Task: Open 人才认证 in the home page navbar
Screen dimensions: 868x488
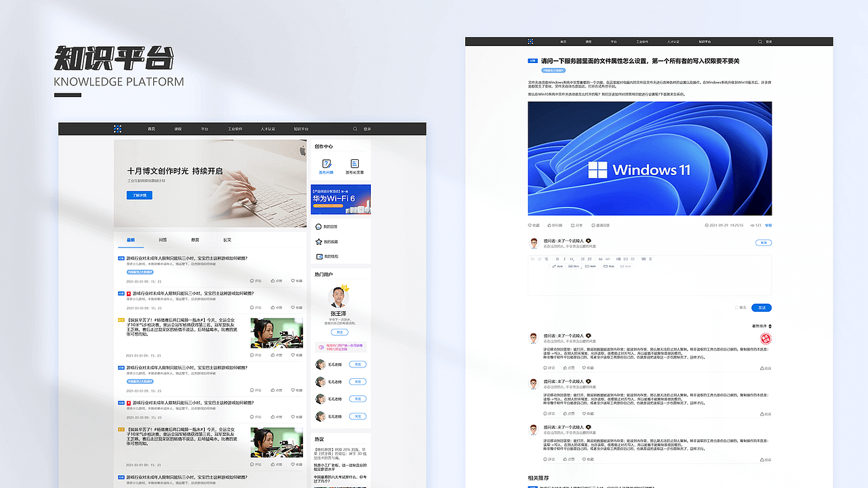Action: click(267, 129)
